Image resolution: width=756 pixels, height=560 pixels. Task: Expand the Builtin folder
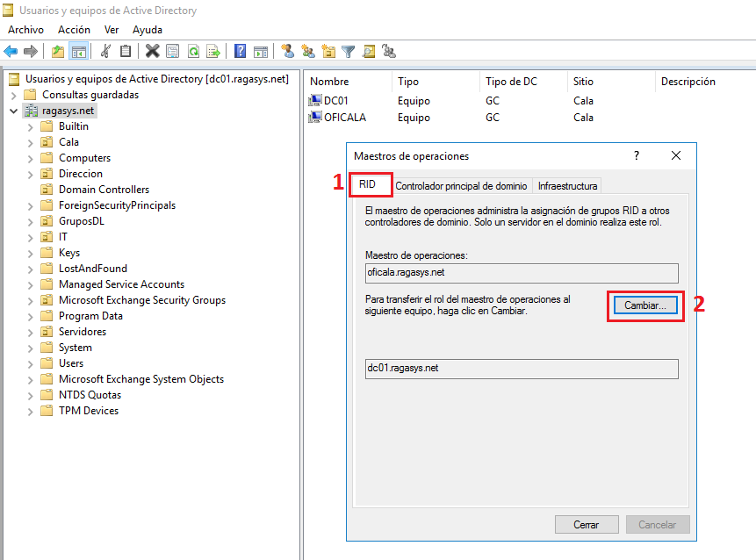point(30,126)
